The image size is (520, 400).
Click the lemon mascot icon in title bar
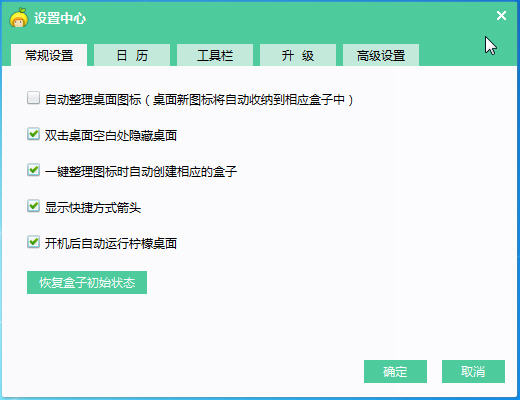[19, 18]
